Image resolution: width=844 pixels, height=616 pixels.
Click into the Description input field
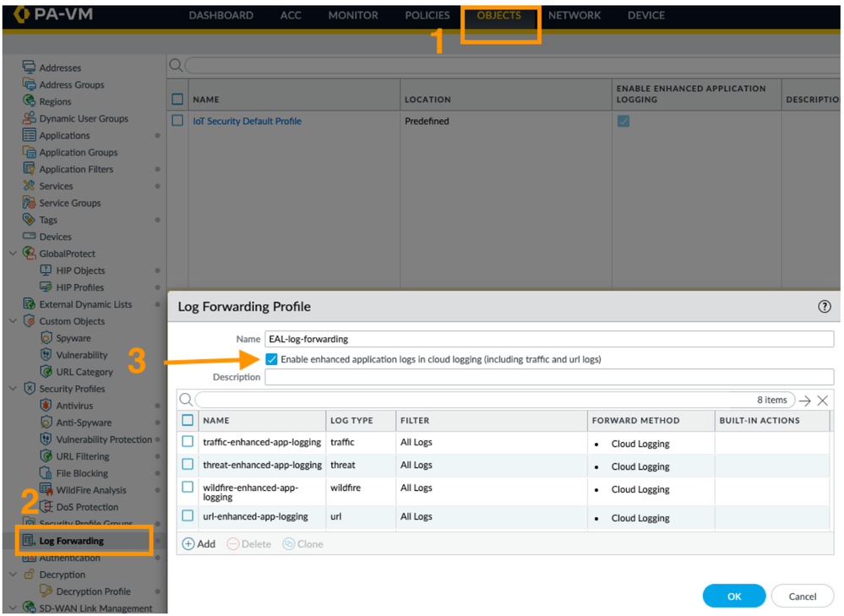[549, 378]
